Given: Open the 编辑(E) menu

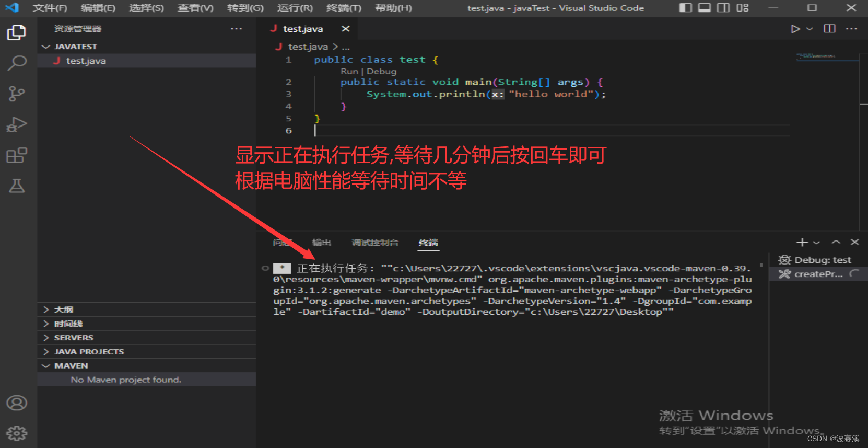Looking at the screenshot, I should pos(98,8).
